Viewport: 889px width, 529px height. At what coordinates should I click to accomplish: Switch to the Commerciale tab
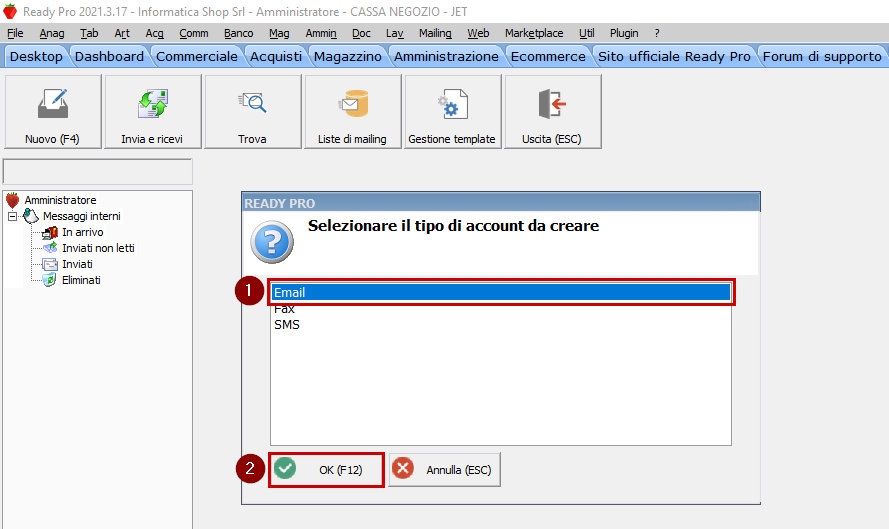[x=197, y=57]
